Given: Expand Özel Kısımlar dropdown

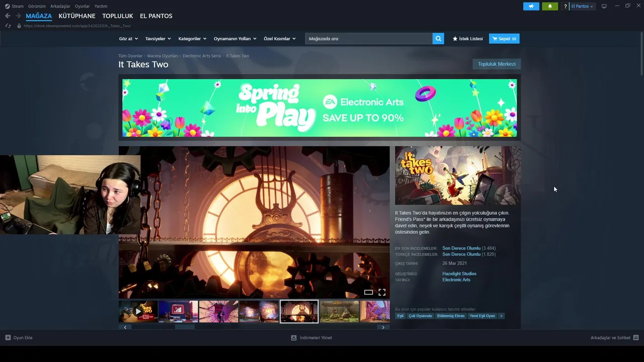Looking at the screenshot, I should pyautogui.click(x=280, y=39).
